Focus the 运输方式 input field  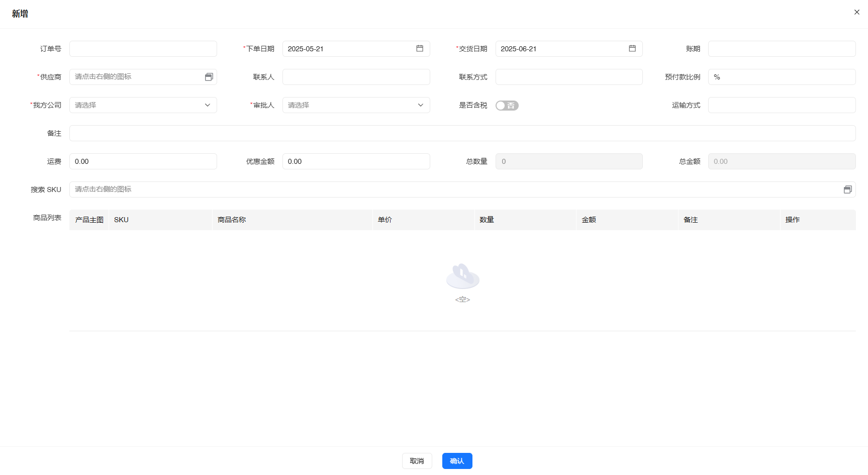click(x=782, y=105)
